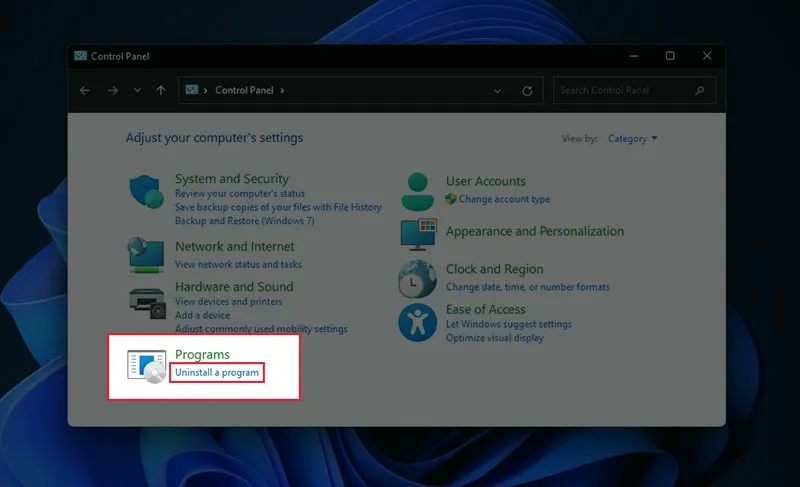Go up one level with up arrow

(161, 91)
